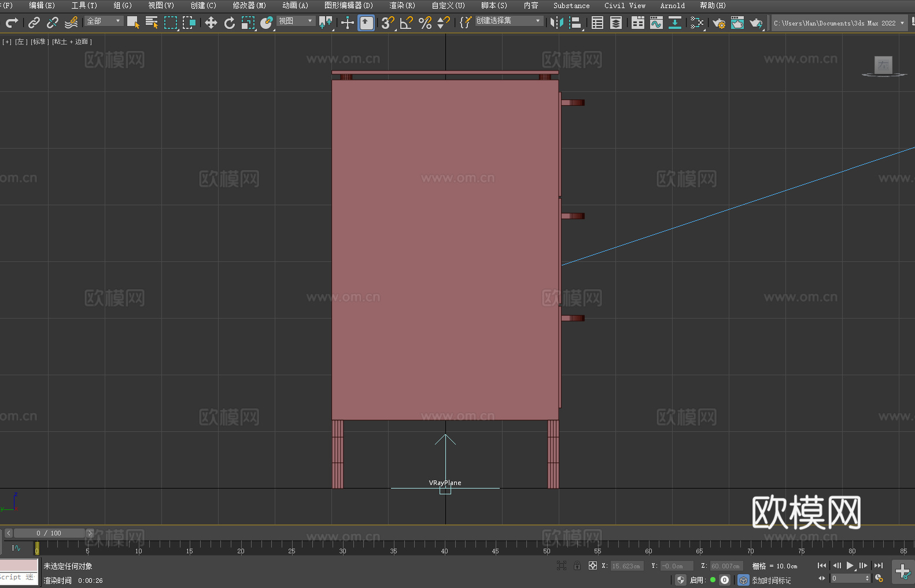Click the Redo arrow icon
This screenshot has height=588, width=915.
coord(12,23)
